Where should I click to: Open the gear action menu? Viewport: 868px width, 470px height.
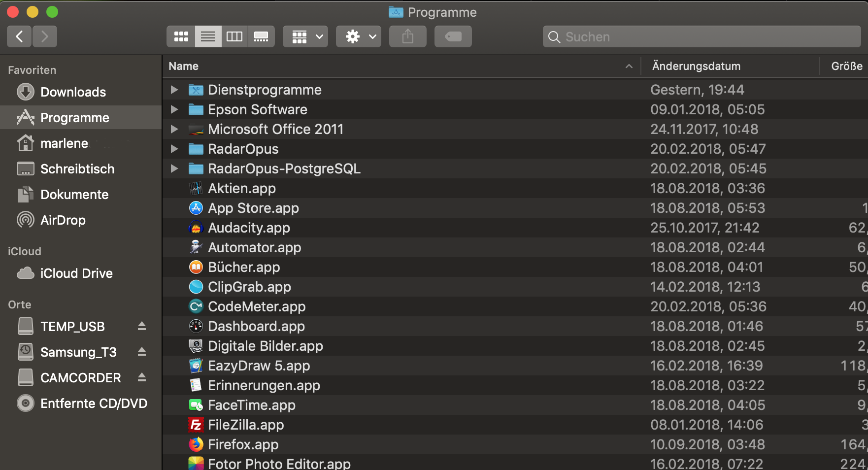[x=359, y=36]
